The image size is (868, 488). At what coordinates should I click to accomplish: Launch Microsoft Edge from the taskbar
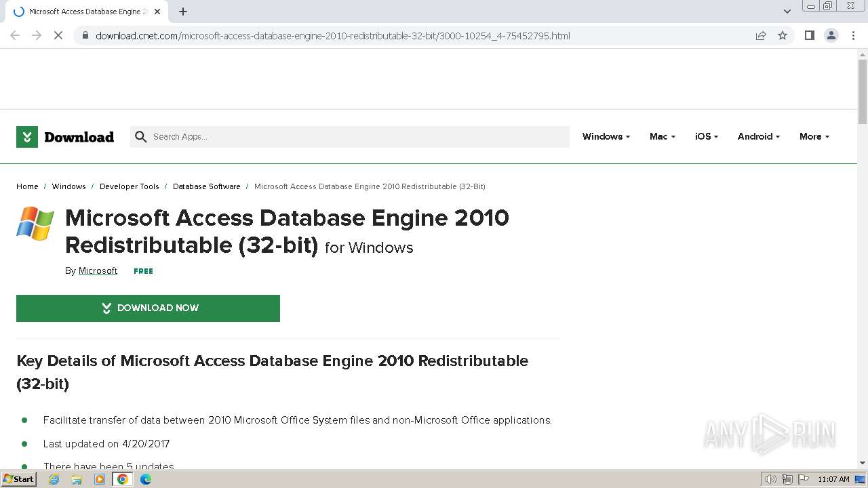(x=146, y=479)
